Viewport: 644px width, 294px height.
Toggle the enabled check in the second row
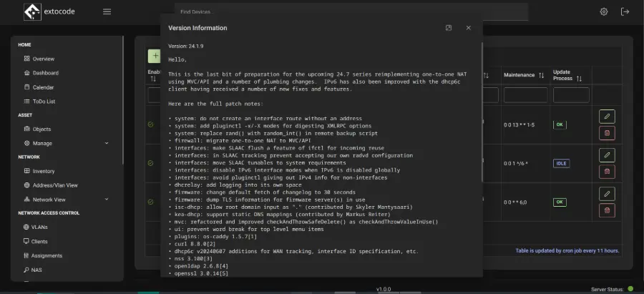coord(151,163)
